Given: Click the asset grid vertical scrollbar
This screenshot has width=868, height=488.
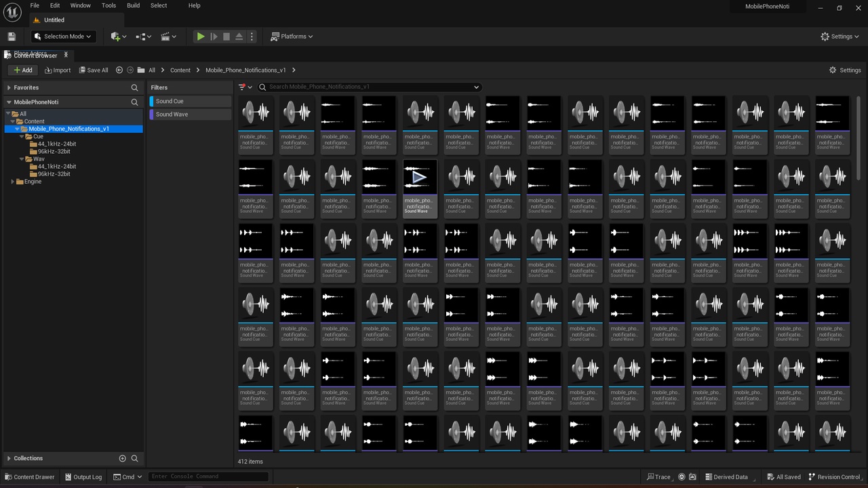Looking at the screenshot, I should [859, 137].
